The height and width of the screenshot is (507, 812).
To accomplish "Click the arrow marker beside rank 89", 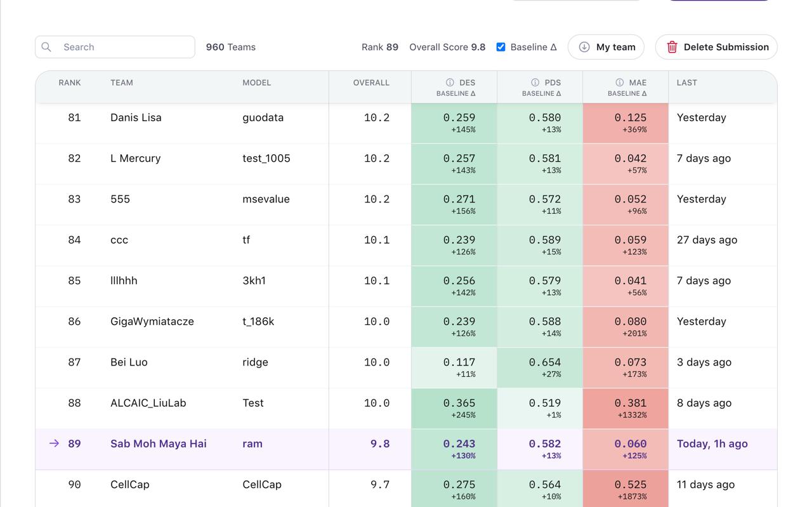I will (x=54, y=444).
